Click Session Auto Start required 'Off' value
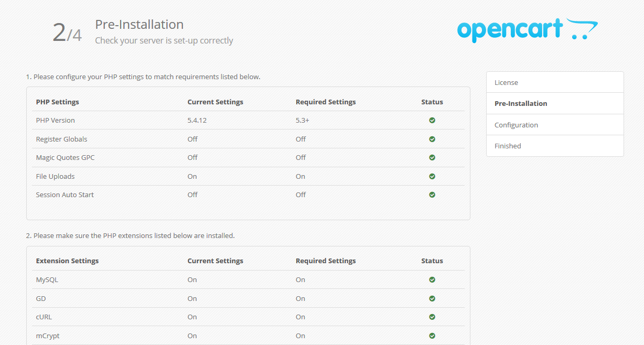 click(300, 195)
